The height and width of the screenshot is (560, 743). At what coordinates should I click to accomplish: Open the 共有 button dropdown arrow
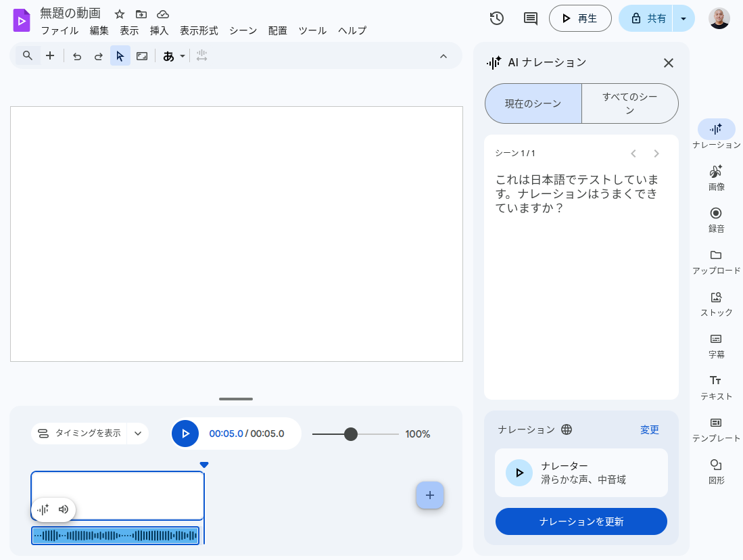click(x=684, y=18)
